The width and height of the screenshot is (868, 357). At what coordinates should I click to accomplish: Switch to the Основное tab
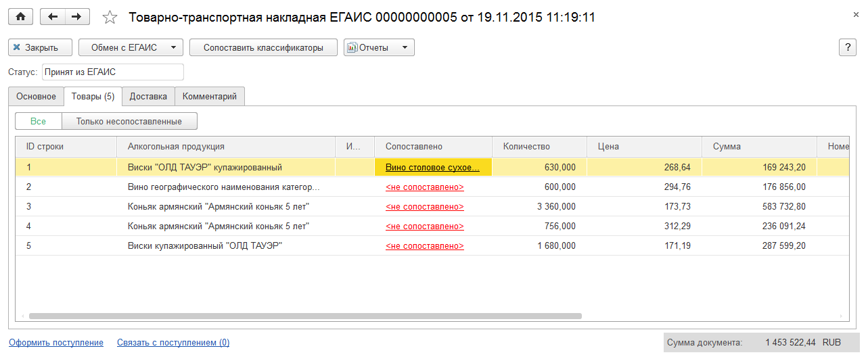pos(36,97)
